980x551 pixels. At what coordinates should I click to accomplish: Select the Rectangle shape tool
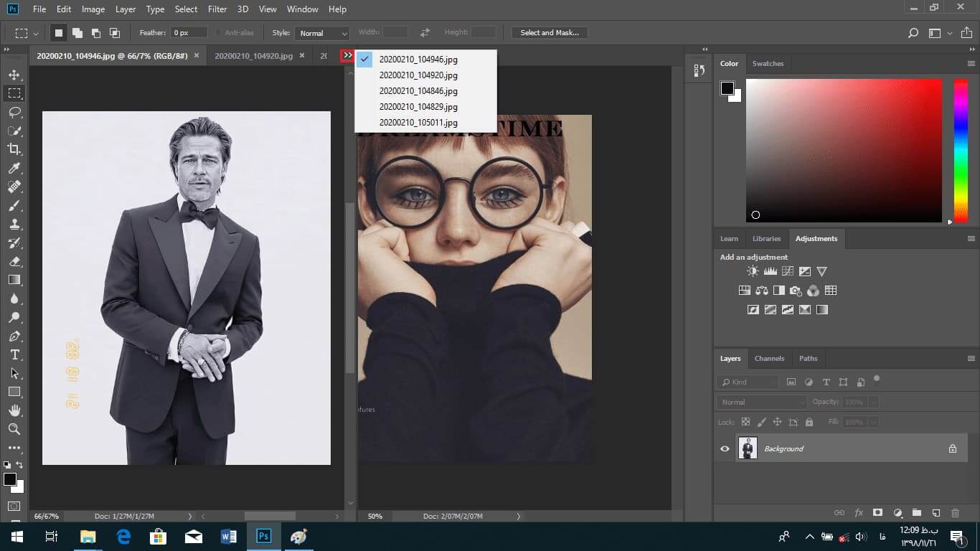pos(14,392)
